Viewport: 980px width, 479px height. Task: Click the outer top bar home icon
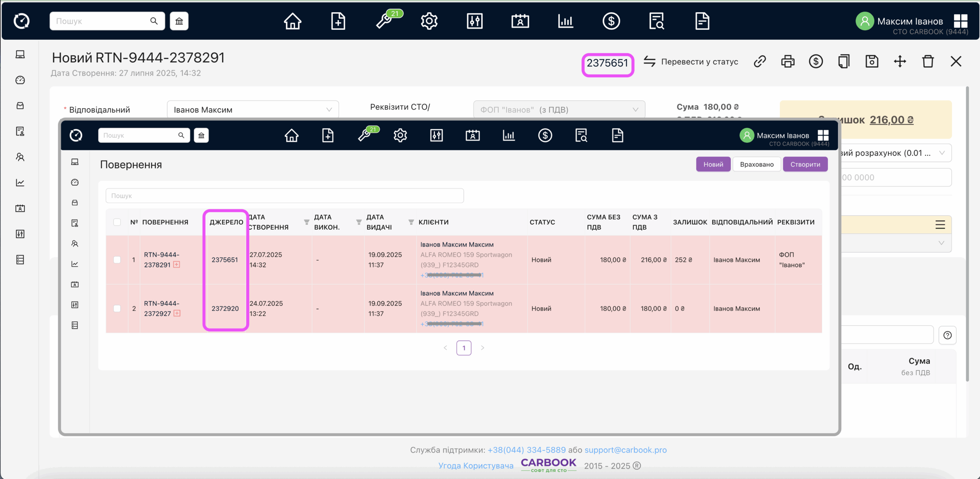292,21
